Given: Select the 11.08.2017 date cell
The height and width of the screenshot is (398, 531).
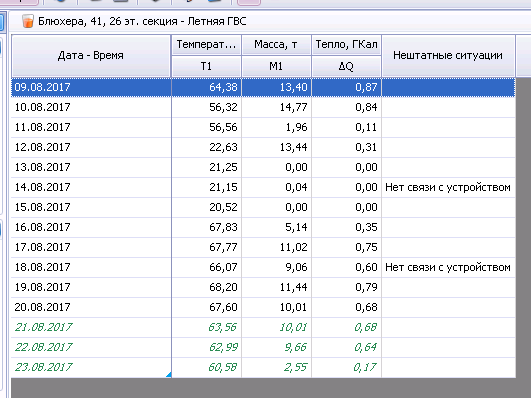Looking at the screenshot, I should pos(91,127).
